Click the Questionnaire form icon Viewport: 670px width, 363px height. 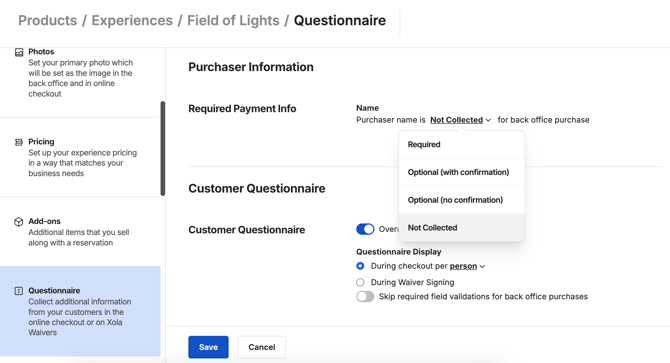pos(18,291)
